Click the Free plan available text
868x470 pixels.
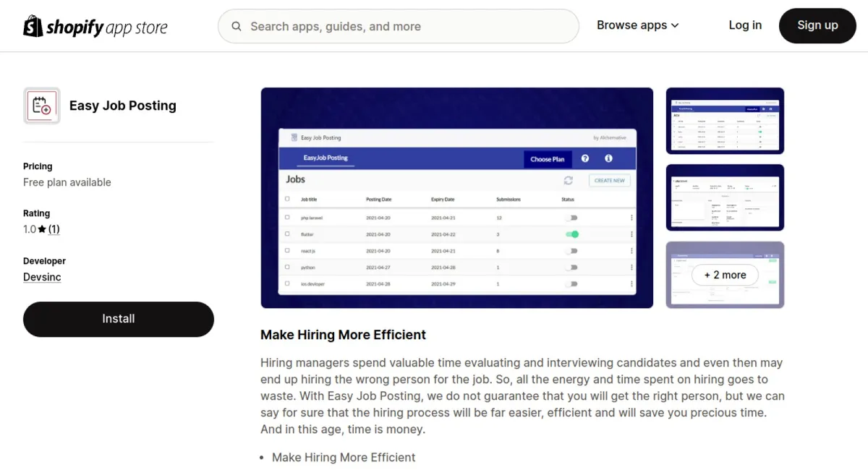tap(67, 182)
